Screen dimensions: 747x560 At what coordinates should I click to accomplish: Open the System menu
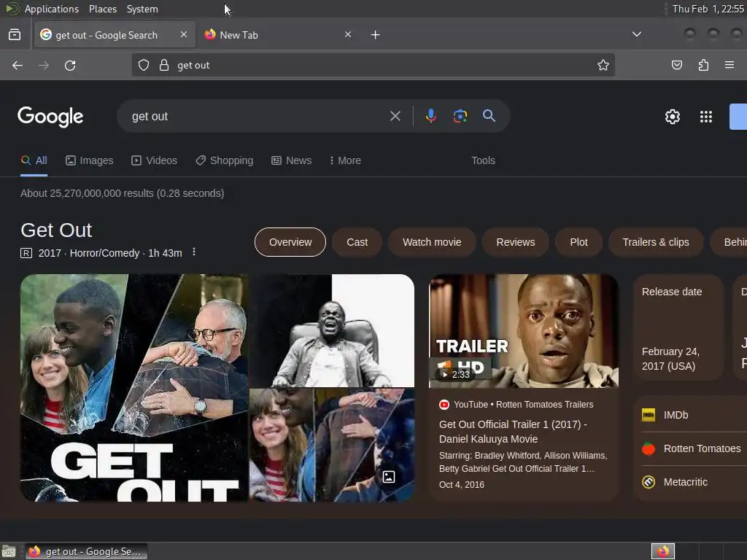point(142,9)
